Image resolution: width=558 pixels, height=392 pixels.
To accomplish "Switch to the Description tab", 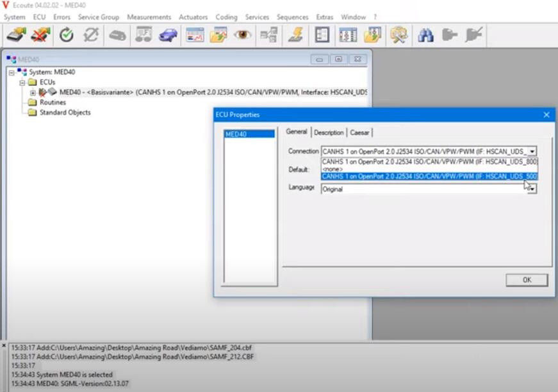I will pyautogui.click(x=329, y=133).
